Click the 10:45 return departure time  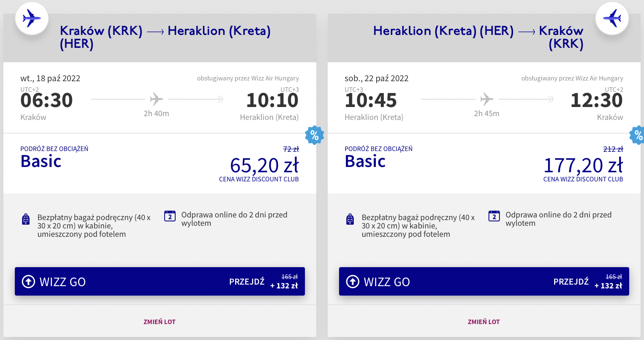[371, 100]
